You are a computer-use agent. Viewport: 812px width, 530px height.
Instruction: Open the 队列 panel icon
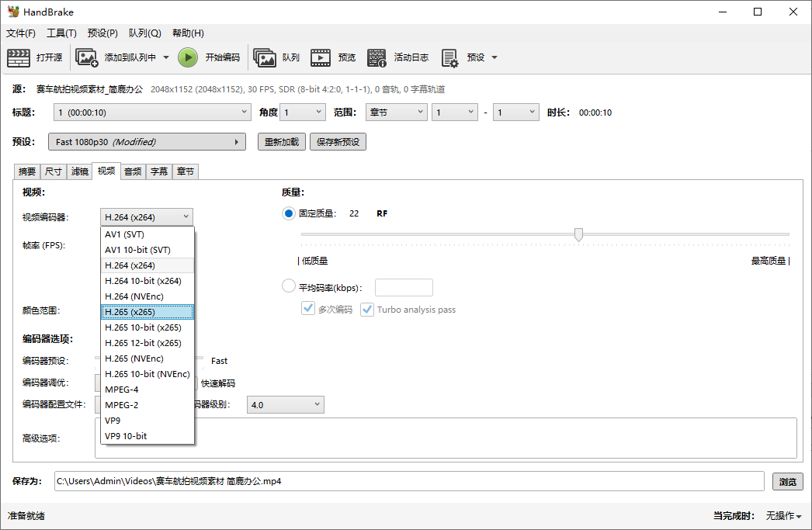point(265,57)
